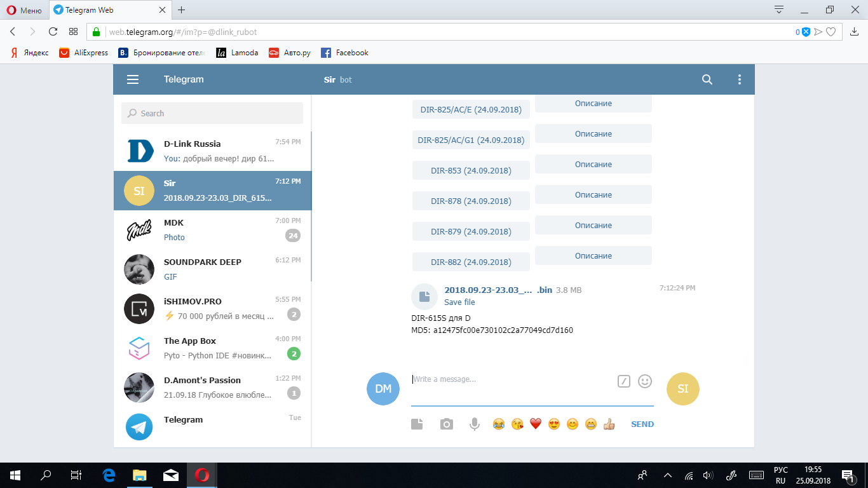
Task: Open Facebook bookmark
Action: click(344, 53)
